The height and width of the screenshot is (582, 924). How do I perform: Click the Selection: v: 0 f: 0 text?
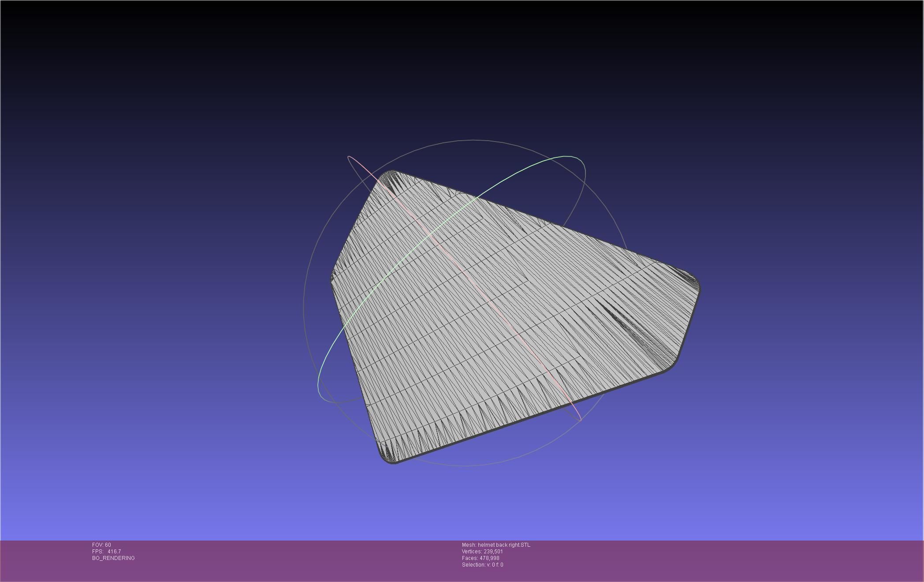482,565
